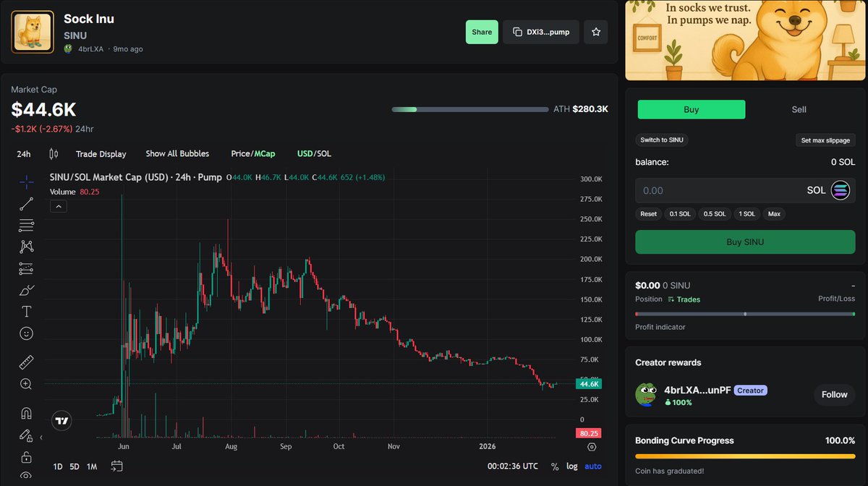868x486 pixels.
Task: Set amount to 0.5 SOL
Action: point(715,214)
